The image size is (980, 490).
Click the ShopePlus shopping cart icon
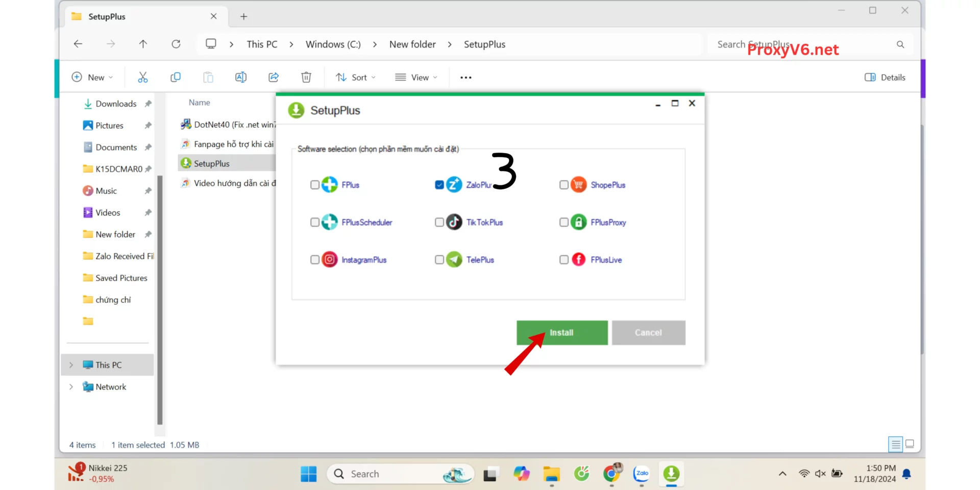click(x=579, y=184)
